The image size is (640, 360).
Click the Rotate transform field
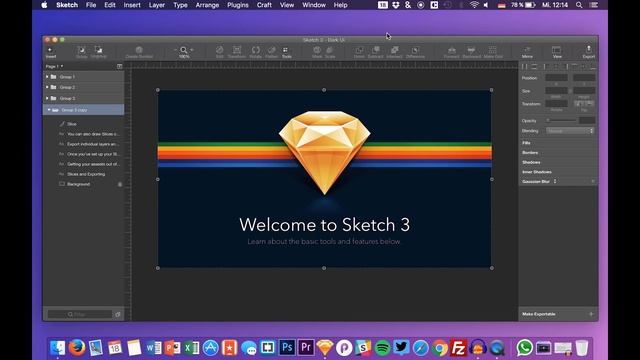(x=556, y=104)
